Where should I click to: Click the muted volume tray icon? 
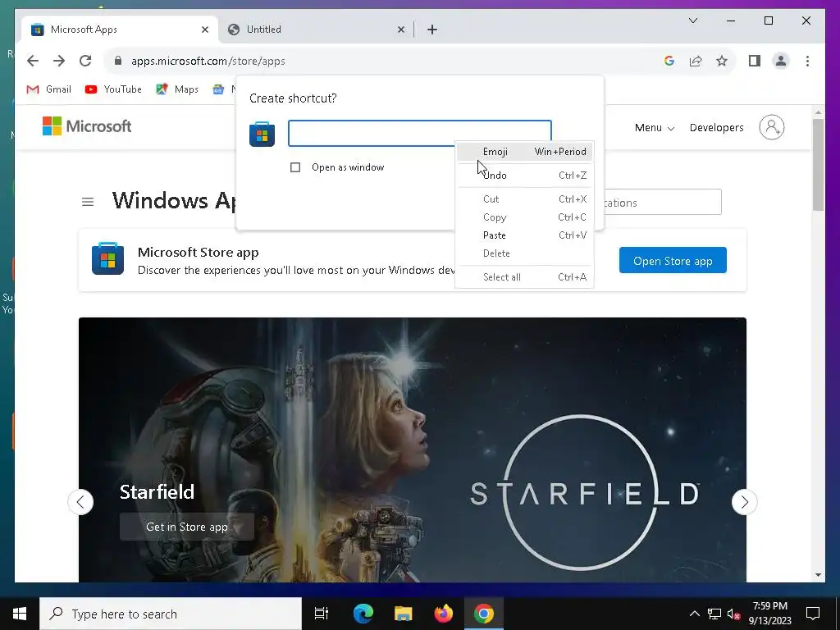(734, 614)
